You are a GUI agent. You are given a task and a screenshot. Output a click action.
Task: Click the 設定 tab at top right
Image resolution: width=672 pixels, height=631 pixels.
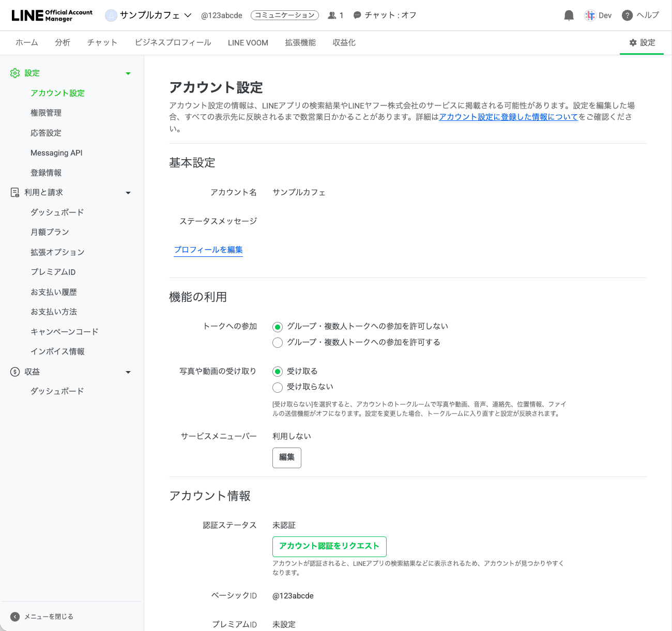642,42
